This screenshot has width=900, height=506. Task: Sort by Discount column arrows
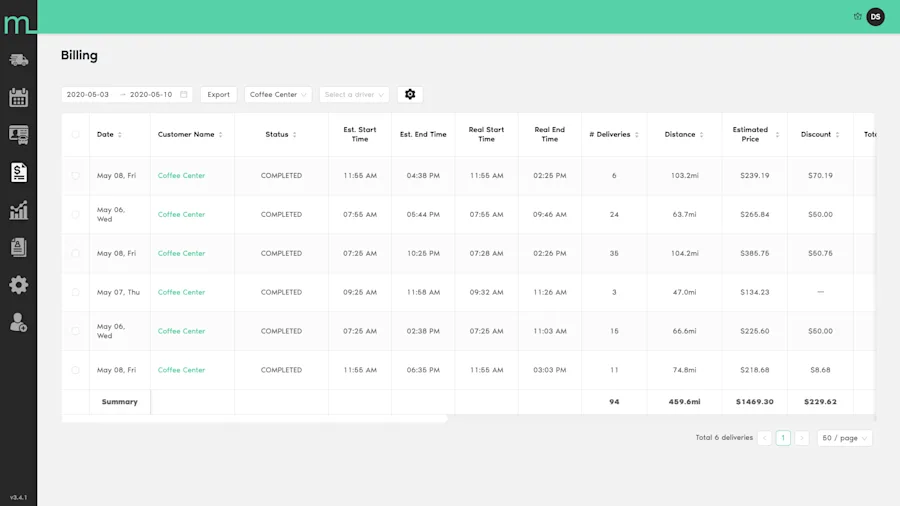837,134
